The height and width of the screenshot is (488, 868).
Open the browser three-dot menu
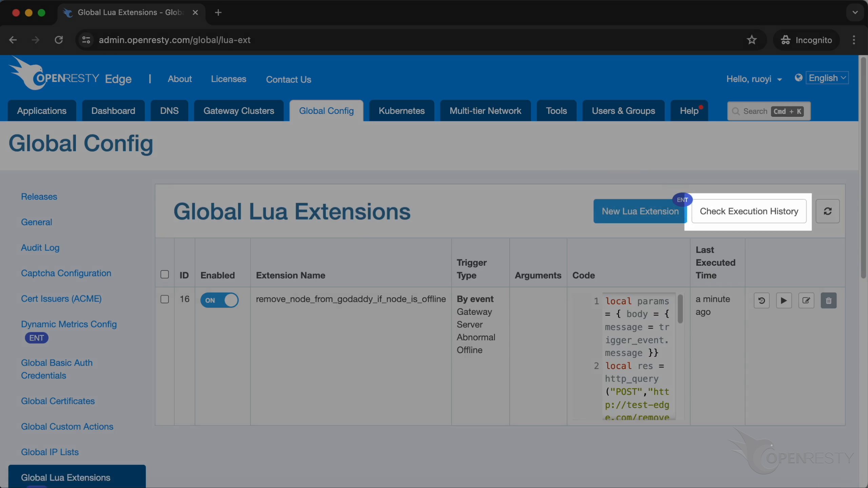coord(854,40)
